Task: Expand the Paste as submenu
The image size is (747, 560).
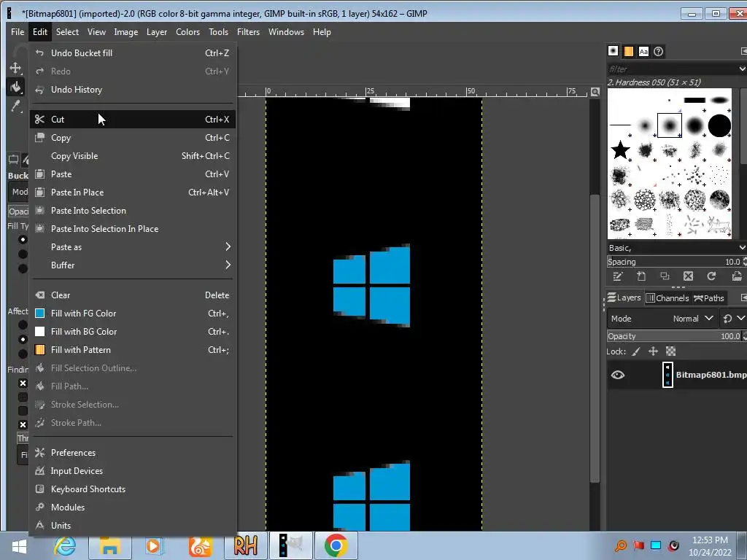Action: (133, 246)
